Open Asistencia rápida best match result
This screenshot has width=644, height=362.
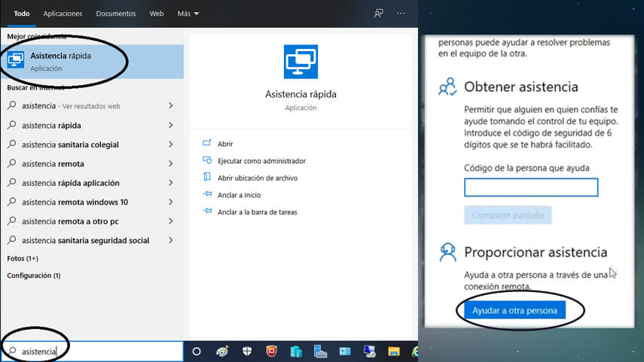pyautogui.click(x=92, y=62)
